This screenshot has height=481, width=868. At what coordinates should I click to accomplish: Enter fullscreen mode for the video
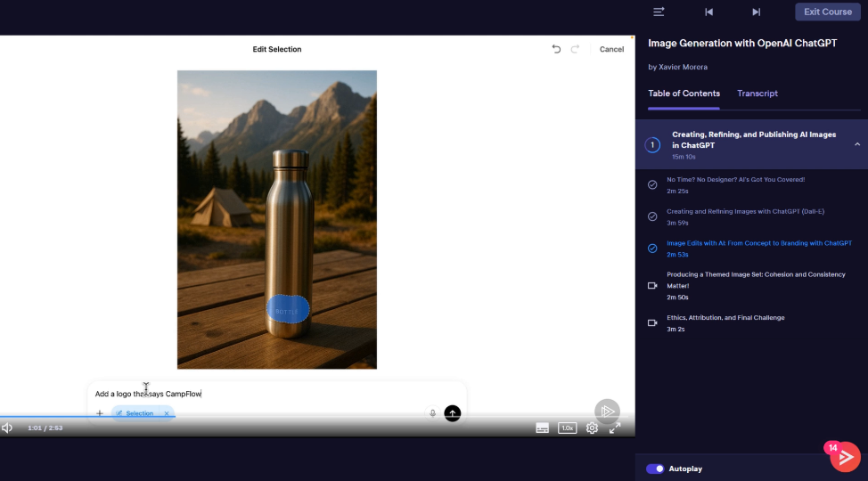point(615,428)
